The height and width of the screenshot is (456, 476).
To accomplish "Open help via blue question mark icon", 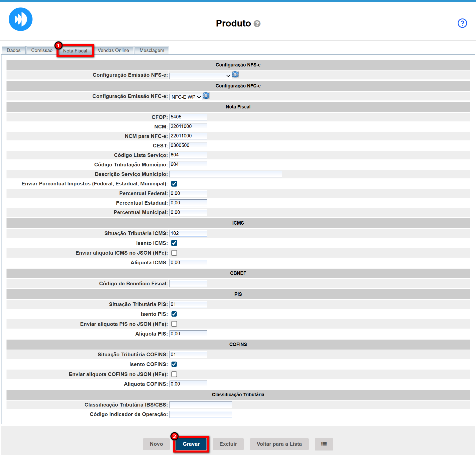I will click(462, 23).
